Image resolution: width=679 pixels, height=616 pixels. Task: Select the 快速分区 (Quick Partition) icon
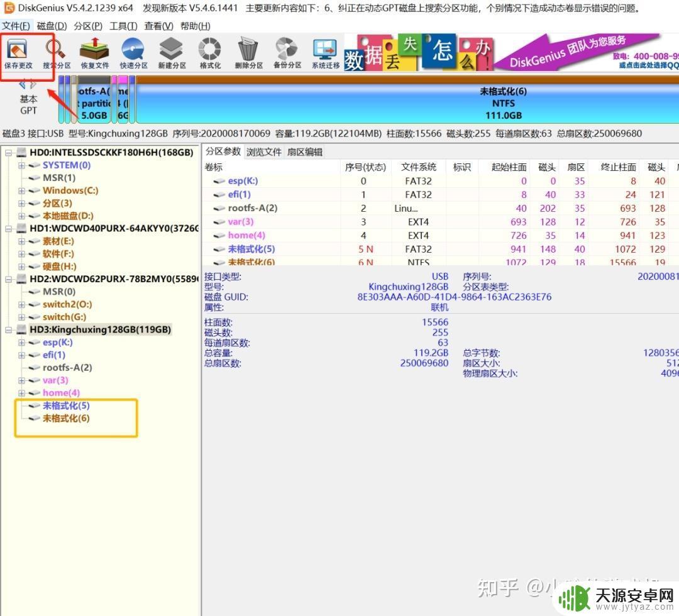coord(133,53)
